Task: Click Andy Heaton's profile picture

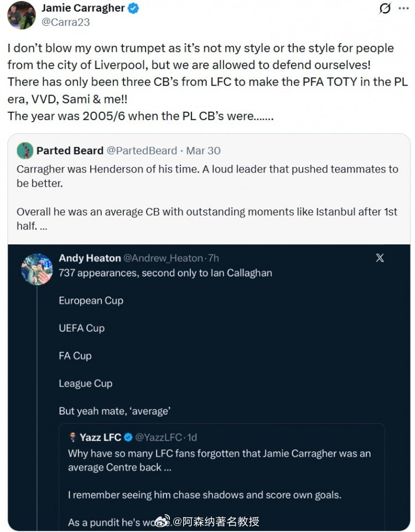Action: (x=37, y=269)
